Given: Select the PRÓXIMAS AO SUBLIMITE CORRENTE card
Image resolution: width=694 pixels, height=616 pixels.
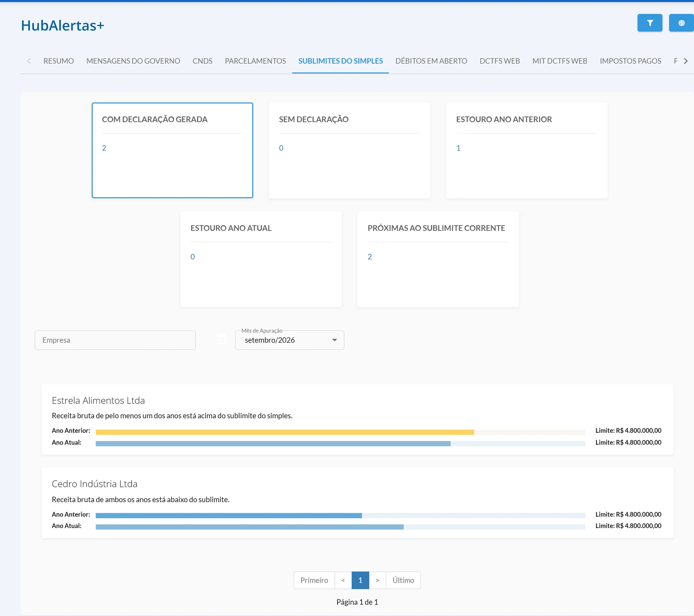Looking at the screenshot, I should [x=438, y=259].
